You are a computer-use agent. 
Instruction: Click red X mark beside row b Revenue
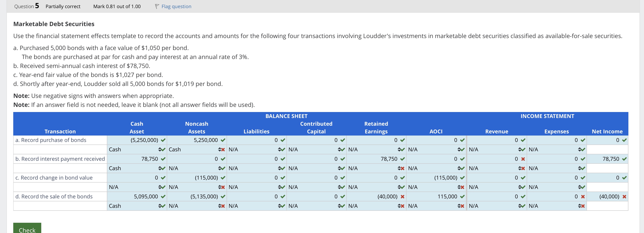point(523,159)
